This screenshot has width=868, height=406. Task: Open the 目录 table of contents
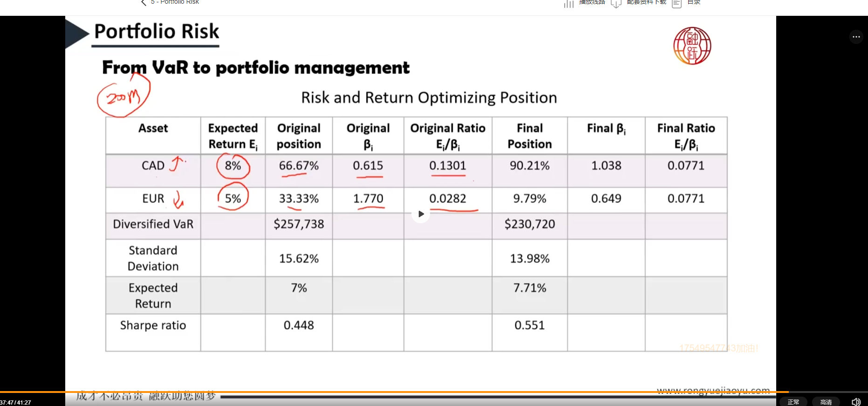click(x=694, y=2)
